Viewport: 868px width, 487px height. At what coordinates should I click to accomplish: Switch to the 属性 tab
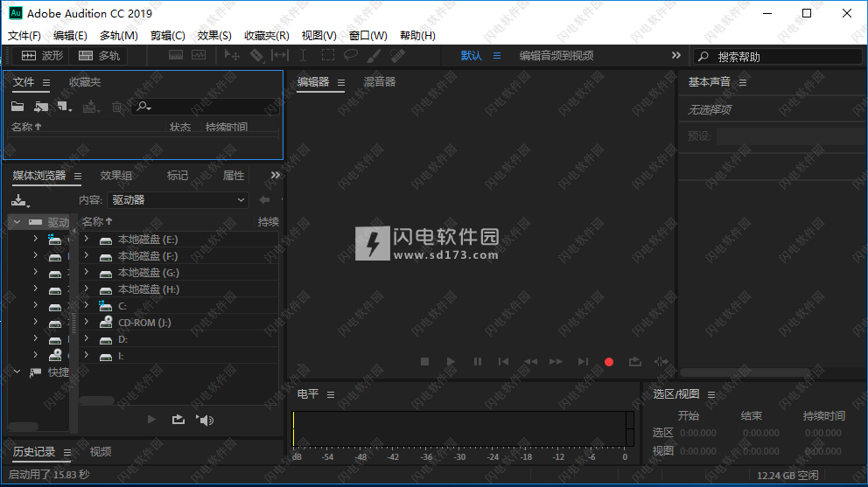coord(233,176)
